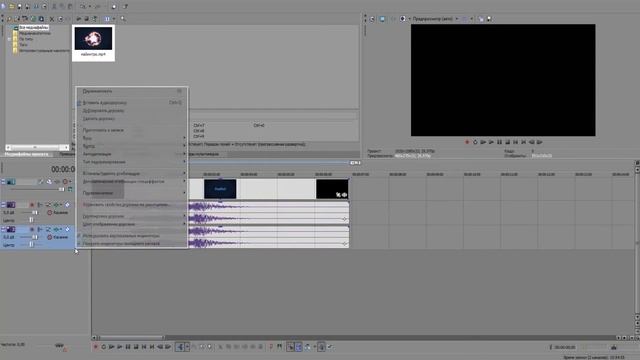Click the diamond icon on the first audio track header
The width and height of the screenshot is (640, 360).
[67, 205]
